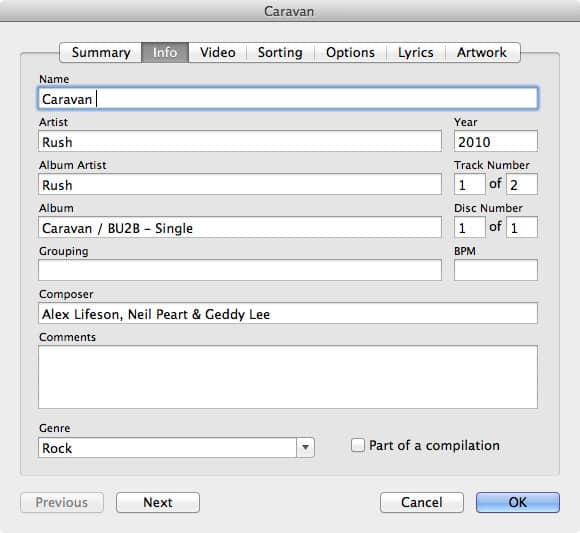The height and width of the screenshot is (533, 580).
Task: Focus the Album Artist field
Action: 240,184
